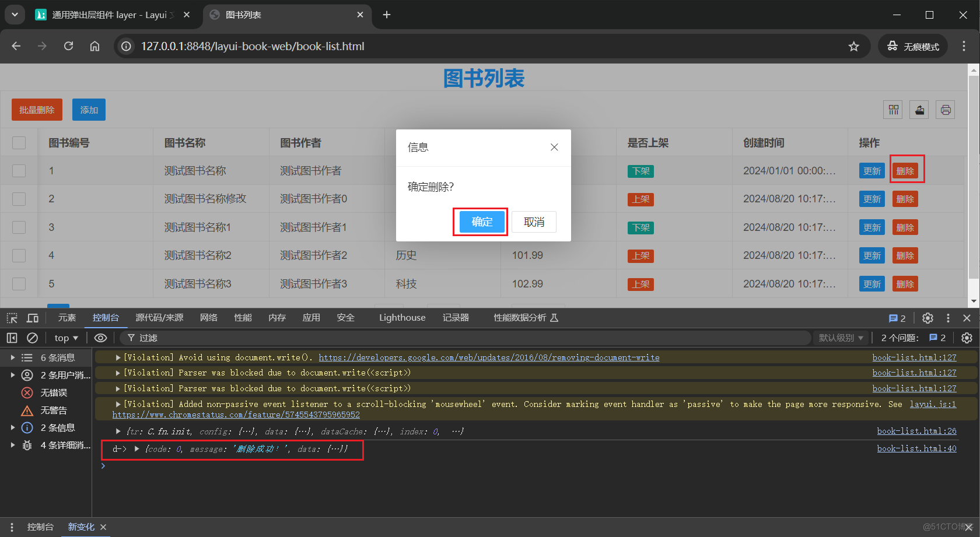
Task: Expand the 4 条详细消息 sidebar group
Action: pyautogui.click(x=12, y=445)
